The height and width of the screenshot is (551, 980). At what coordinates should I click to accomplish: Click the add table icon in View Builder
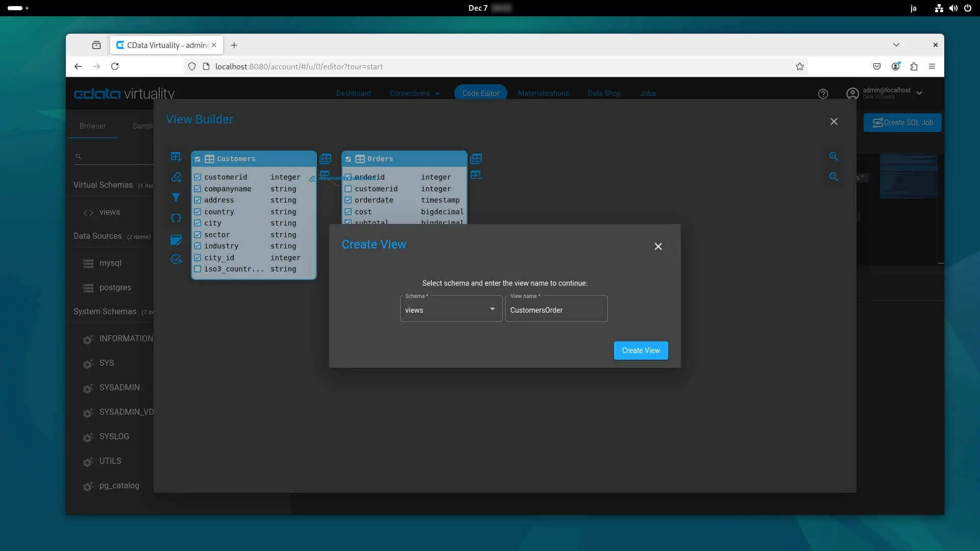pos(176,157)
